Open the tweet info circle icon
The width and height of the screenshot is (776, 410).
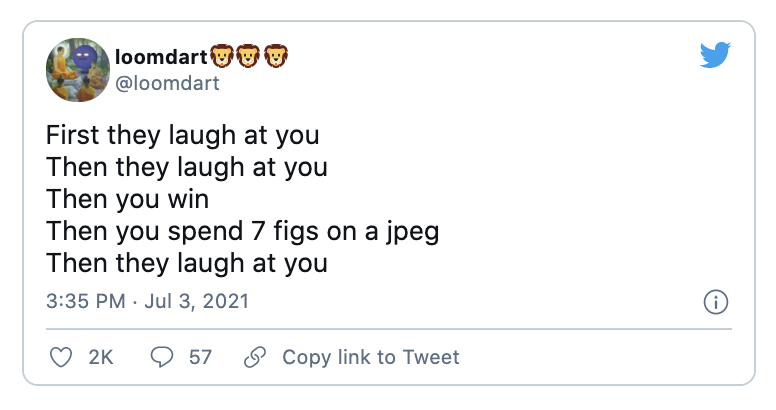click(x=715, y=302)
